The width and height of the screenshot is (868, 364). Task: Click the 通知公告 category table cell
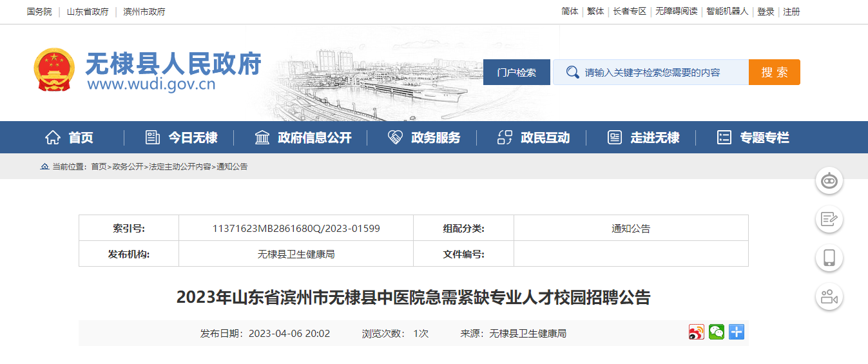[x=631, y=228]
